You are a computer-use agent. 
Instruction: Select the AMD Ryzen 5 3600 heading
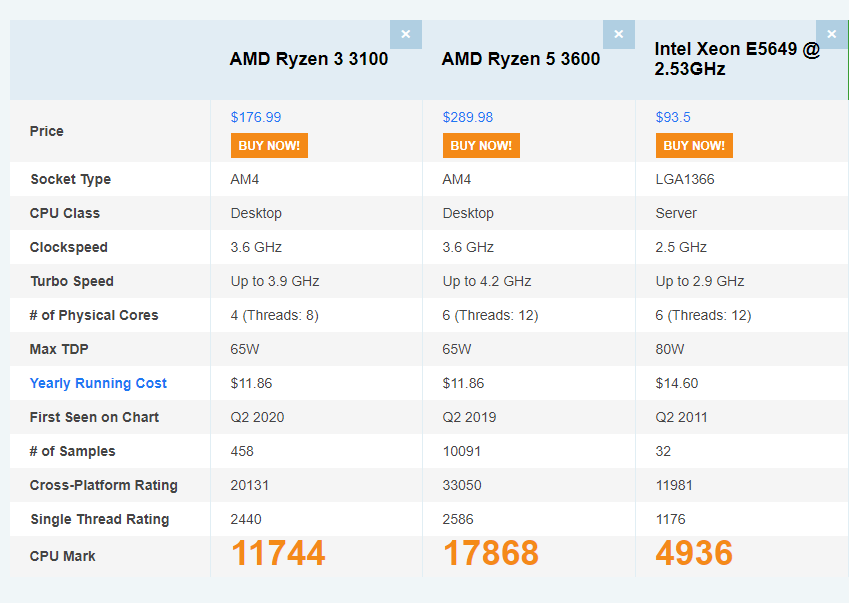click(x=521, y=58)
